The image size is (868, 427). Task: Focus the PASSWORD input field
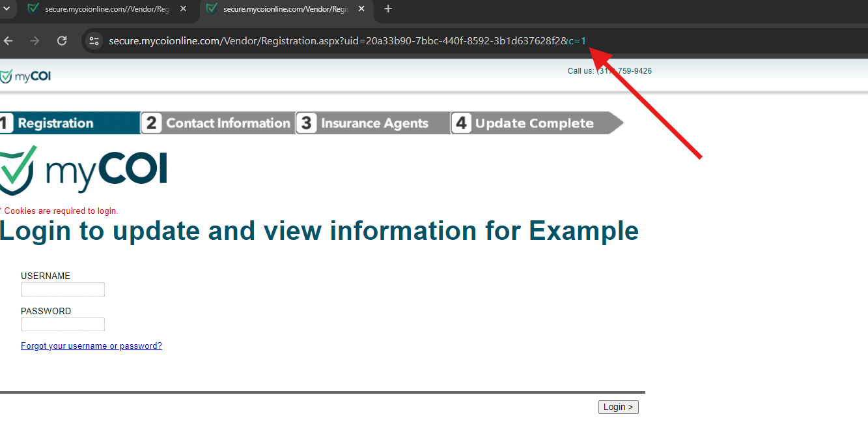[x=63, y=325]
